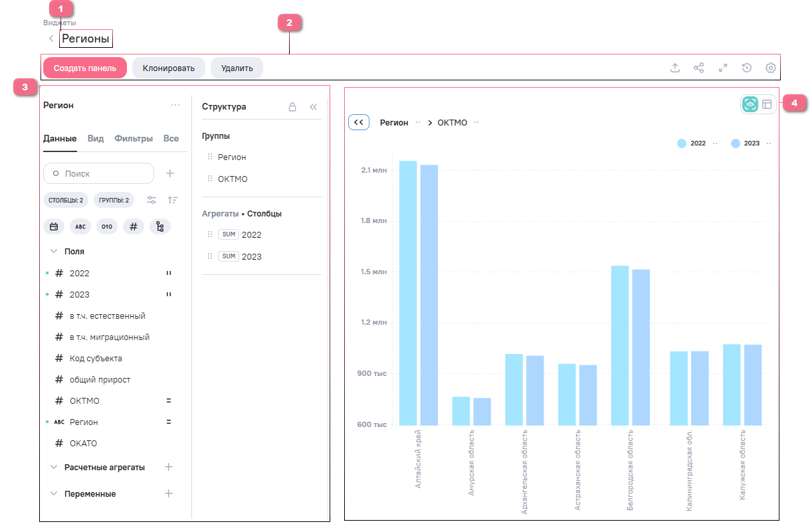The height and width of the screenshot is (524, 812).
Task: Collapse the Расчетные агрегаты section
Action: (54, 467)
